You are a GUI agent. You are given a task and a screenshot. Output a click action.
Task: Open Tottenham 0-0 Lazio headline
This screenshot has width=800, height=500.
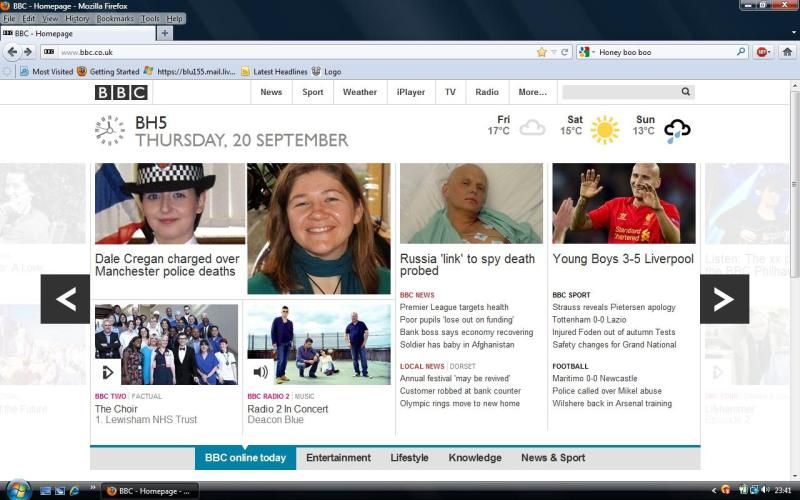point(589,320)
